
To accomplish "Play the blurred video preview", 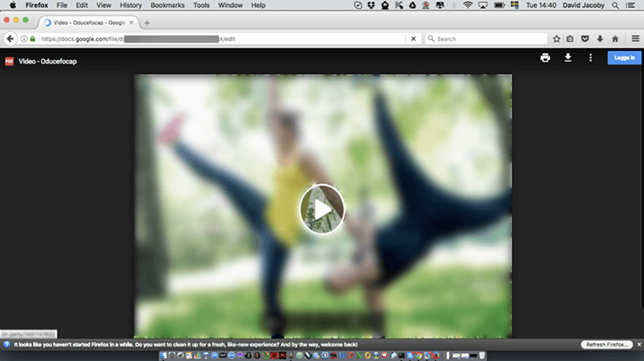I will pos(322,209).
